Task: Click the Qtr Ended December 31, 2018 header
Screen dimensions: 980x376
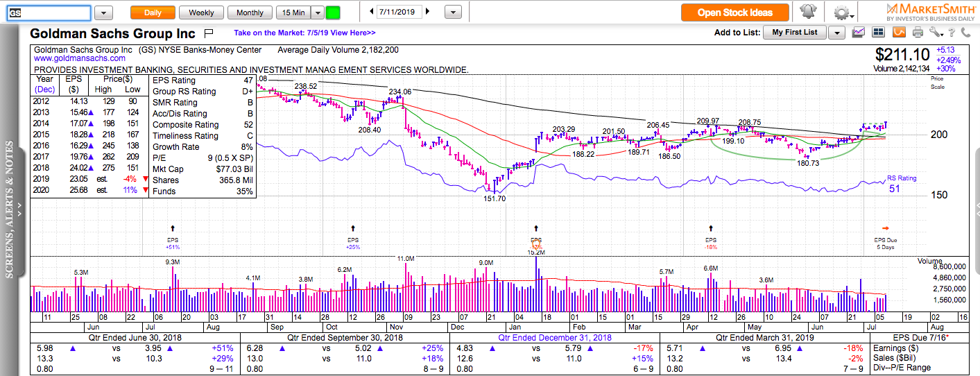Action: click(555, 337)
